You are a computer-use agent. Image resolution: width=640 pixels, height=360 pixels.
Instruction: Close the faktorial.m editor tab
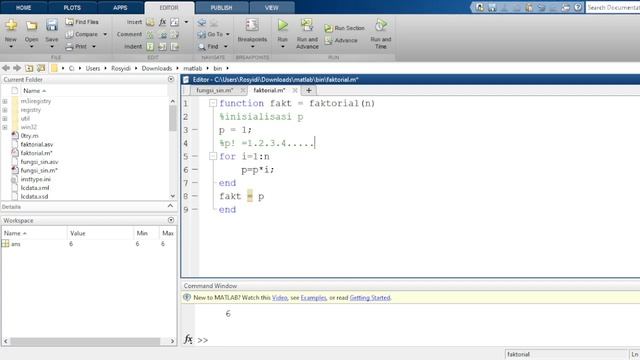[295, 90]
